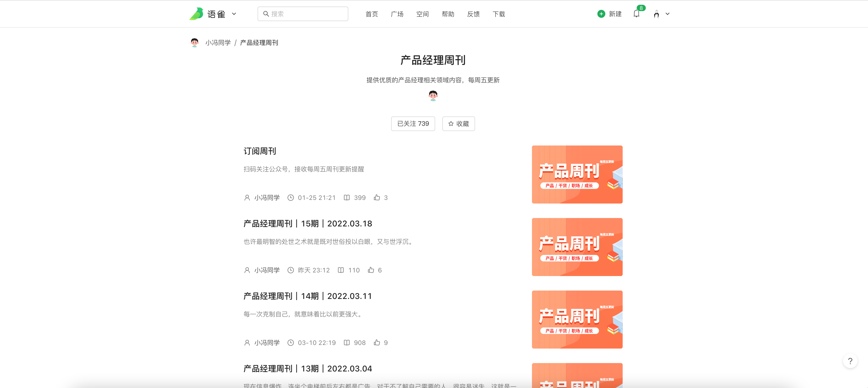
Task: Click the like thumb on the 订阅周刊 article
Action: pyautogui.click(x=377, y=198)
